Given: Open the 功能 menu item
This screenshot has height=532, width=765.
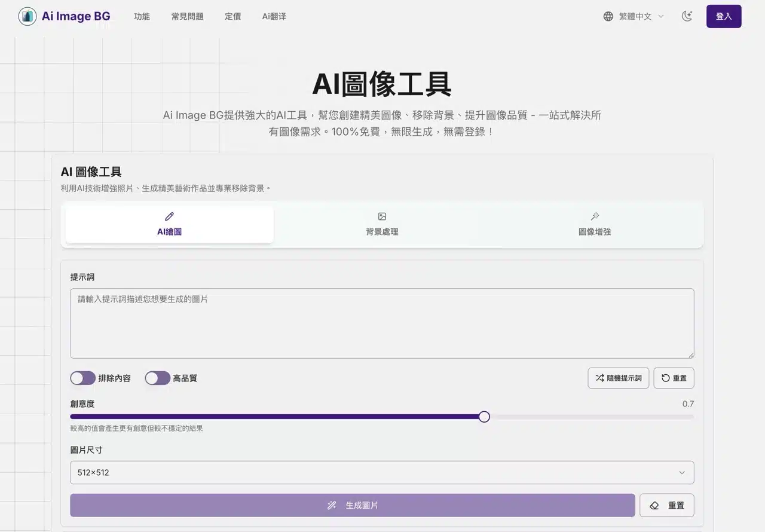Looking at the screenshot, I should pyautogui.click(x=142, y=17).
